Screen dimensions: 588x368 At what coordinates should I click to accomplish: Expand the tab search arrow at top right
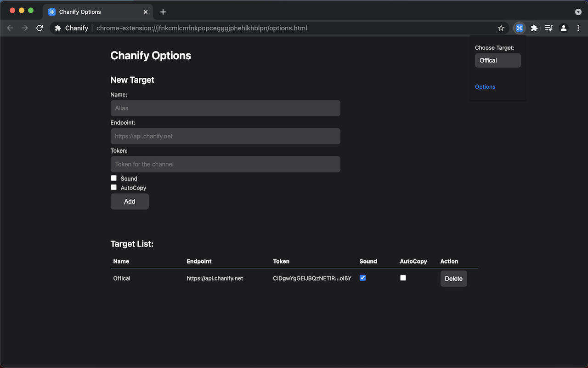pyautogui.click(x=578, y=12)
